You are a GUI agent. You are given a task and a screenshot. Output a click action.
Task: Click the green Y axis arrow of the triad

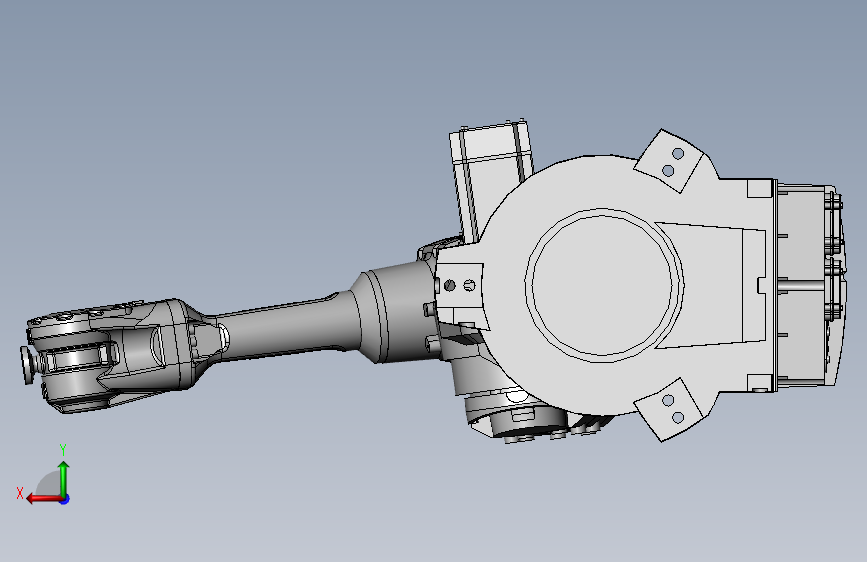click(64, 478)
